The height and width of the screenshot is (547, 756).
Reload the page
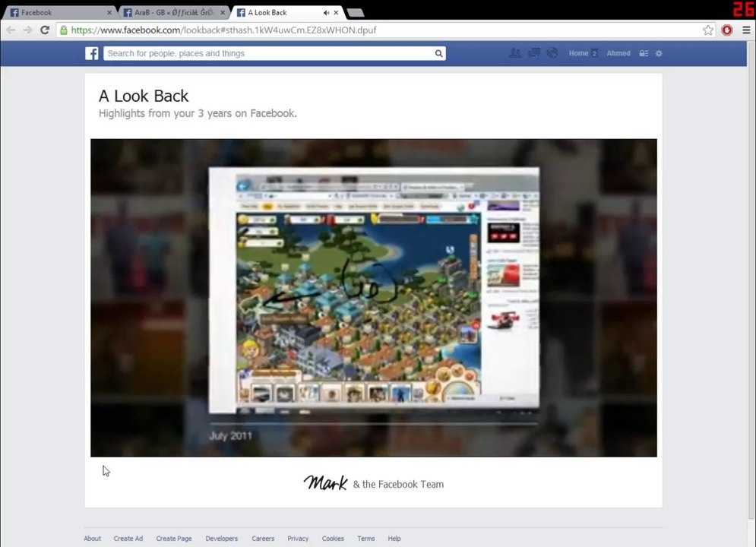click(x=45, y=30)
